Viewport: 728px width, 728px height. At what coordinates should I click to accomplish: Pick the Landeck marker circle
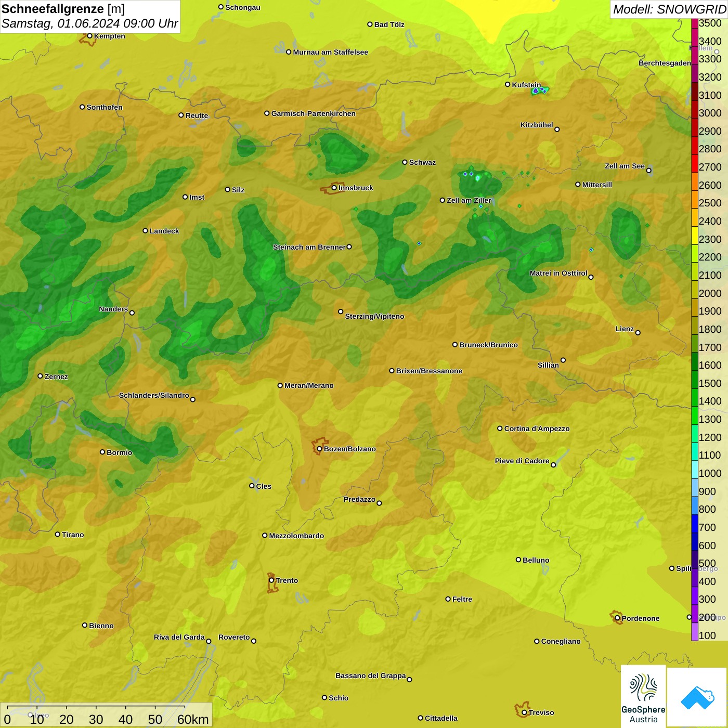(x=145, y=231)
